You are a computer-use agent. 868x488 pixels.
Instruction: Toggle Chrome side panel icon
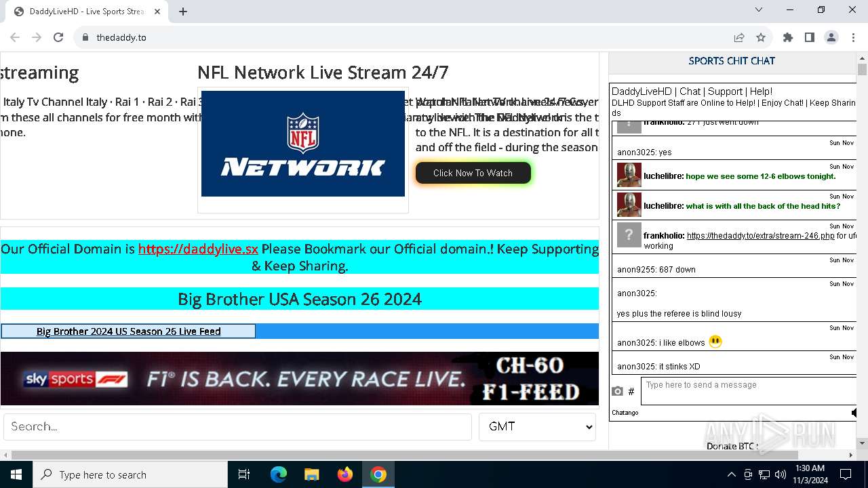pos(810,37)
